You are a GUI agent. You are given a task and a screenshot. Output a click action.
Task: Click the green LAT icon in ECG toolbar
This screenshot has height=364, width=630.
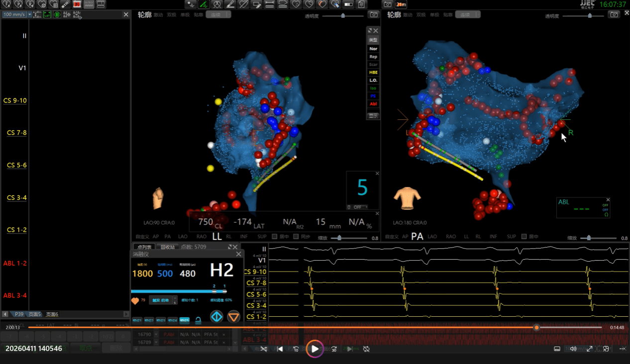[47, 15]
